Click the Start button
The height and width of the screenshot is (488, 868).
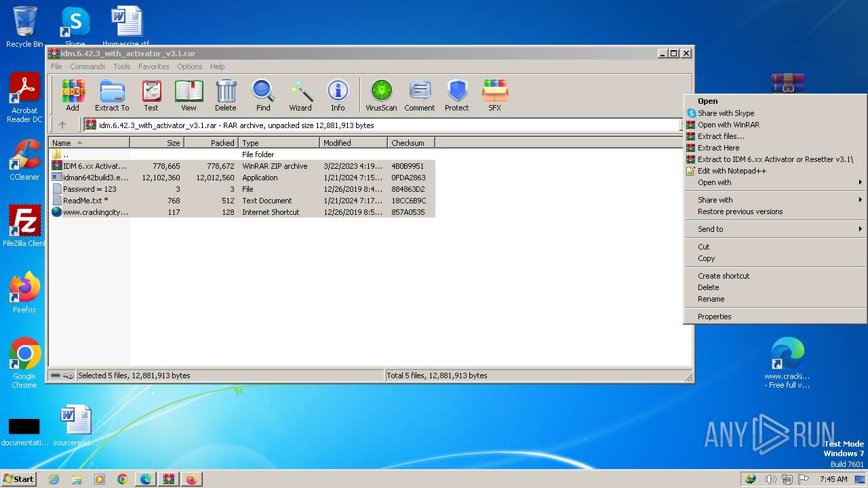tap(18, 479)
